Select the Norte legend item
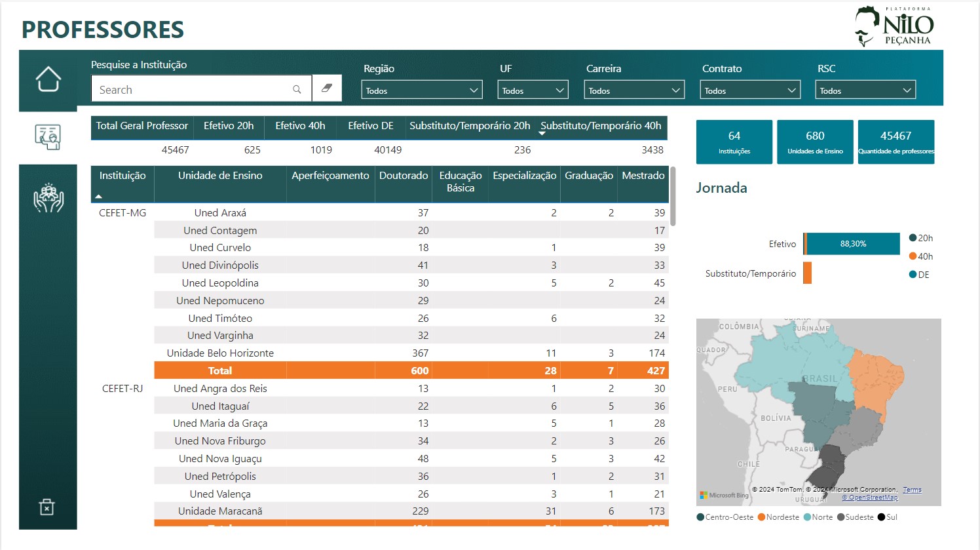The width and height of the screenshot is (980, 550). [x=819, y=517]
